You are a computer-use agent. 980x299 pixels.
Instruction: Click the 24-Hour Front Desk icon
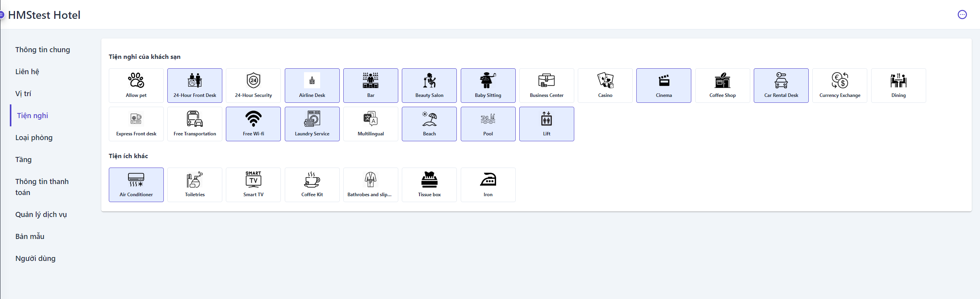click(195, 80)
